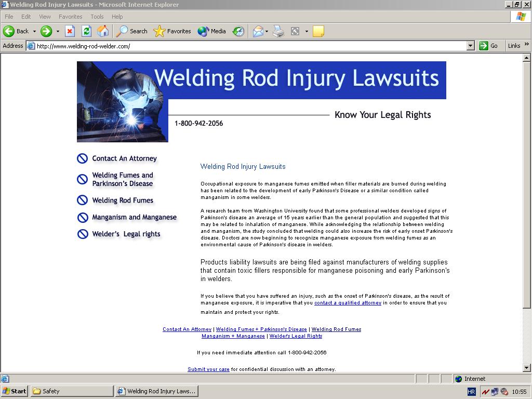This screenshot has width=532, height=399.
Task: Go to the Home page icon
Action: [103, 31]
